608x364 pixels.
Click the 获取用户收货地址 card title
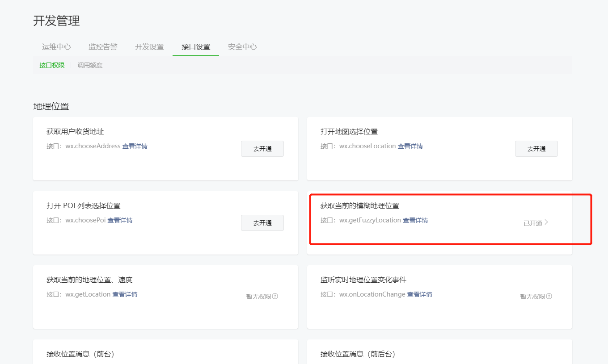(75, 131)
